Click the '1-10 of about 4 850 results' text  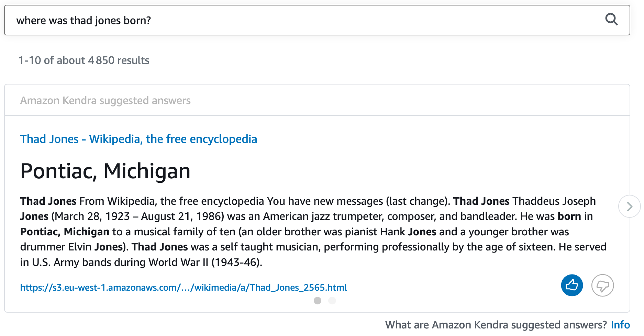point(84,60)
